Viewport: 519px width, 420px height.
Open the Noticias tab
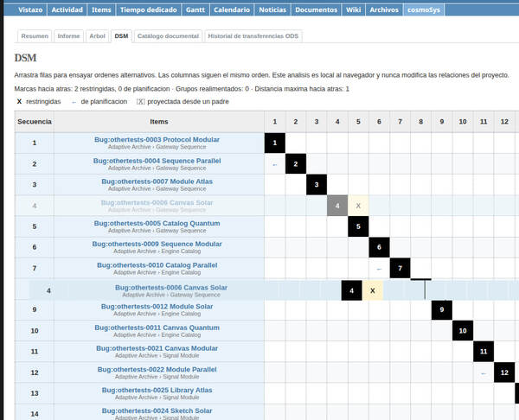point(272,10)
